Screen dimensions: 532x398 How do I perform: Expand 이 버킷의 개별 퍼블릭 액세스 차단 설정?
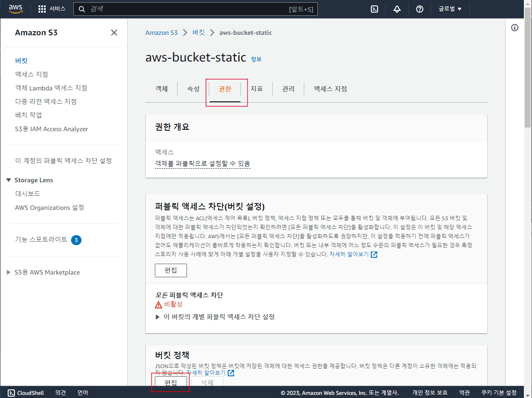[x=158, y=317]
